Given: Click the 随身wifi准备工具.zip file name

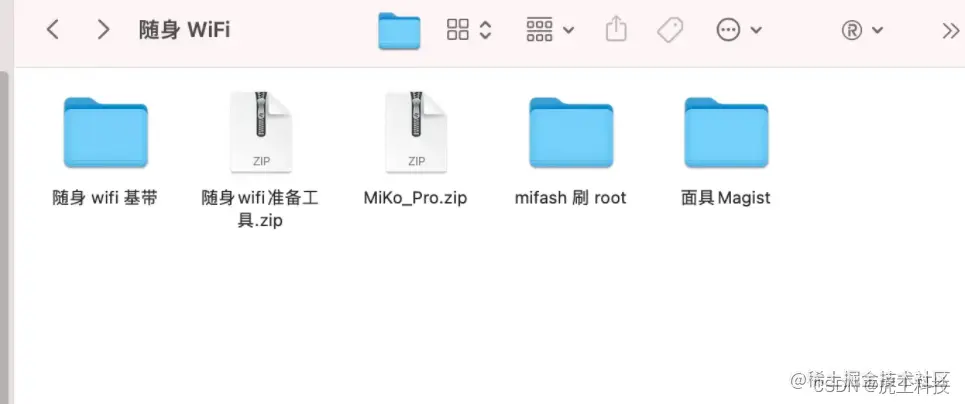Looking at the screenshot, I should [x=260, y=209].
